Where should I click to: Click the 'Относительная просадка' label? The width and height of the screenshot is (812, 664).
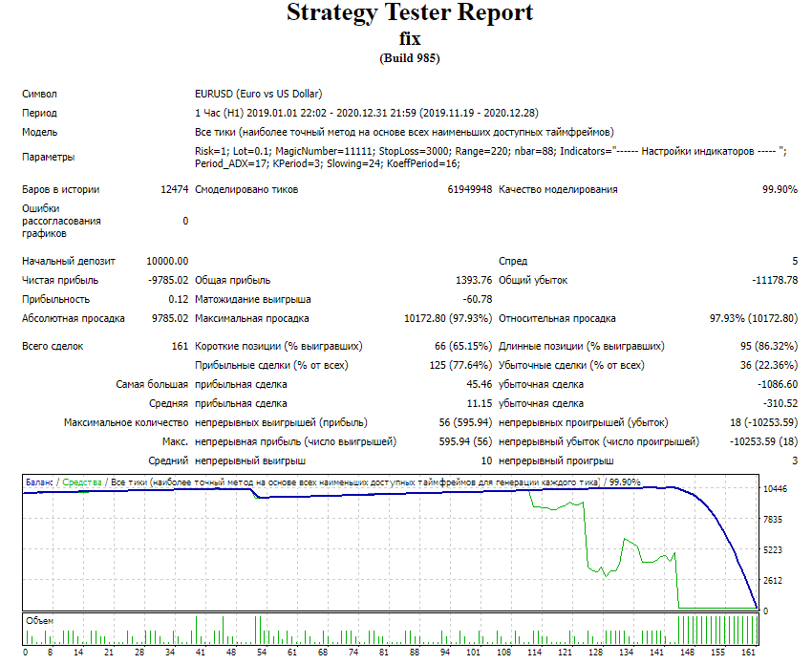pos(557,318)
